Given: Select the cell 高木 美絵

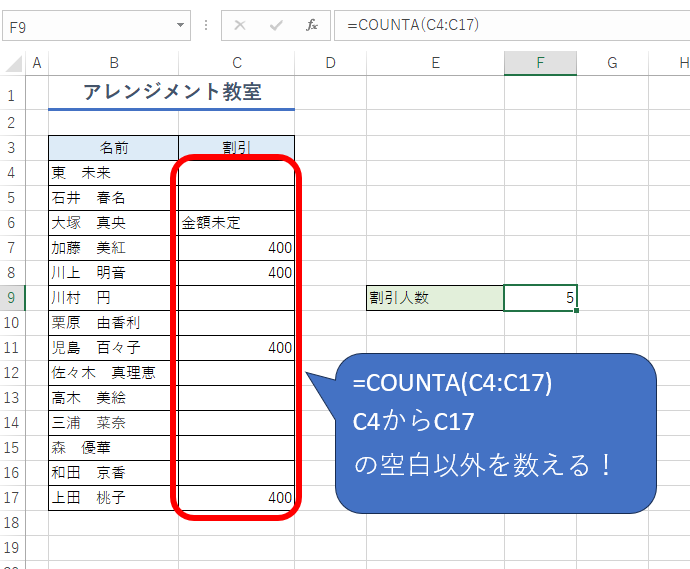Looking at the screenshot, I should point(114,398).
